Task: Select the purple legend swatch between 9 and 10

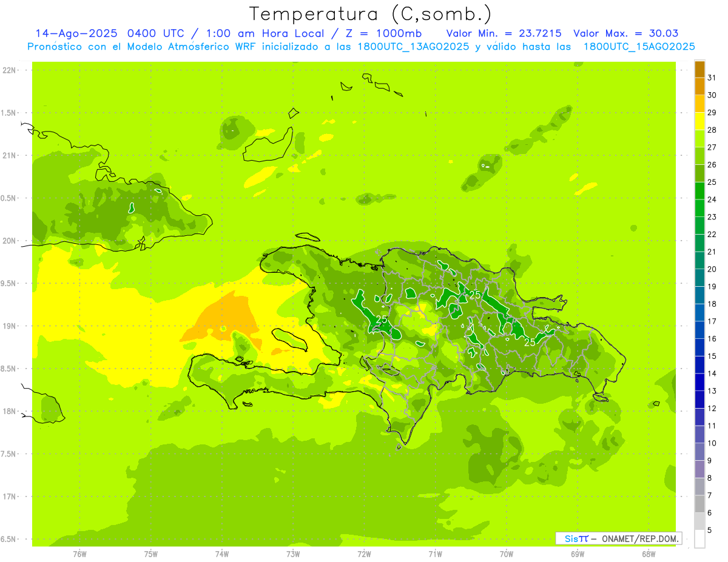Action: click(x=699, y=452)
